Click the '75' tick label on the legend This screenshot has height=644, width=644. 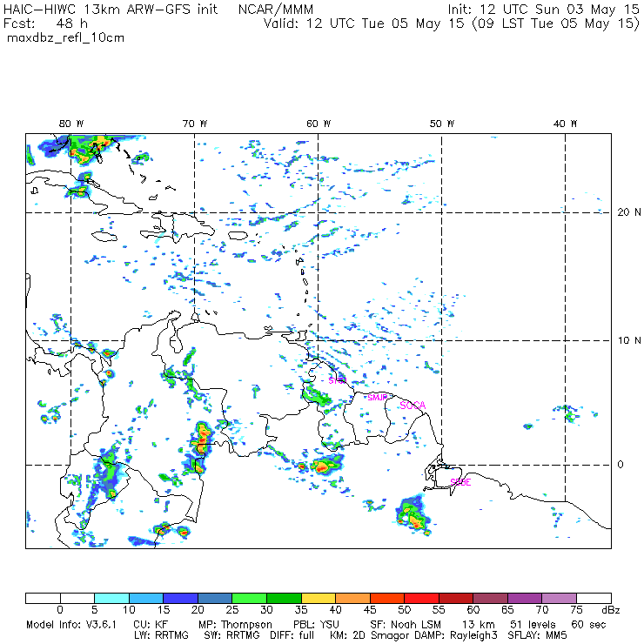point(576,610)
